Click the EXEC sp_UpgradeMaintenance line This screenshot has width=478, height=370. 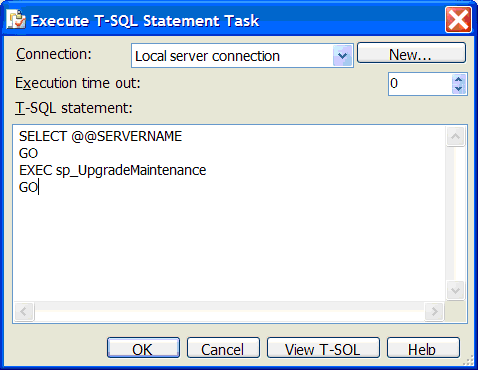(113, 171)
